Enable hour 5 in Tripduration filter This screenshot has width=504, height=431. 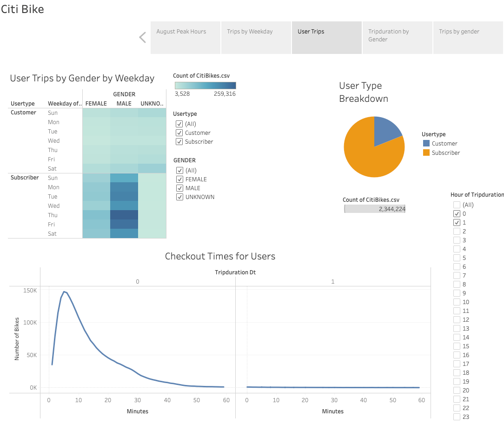point(457,258)
